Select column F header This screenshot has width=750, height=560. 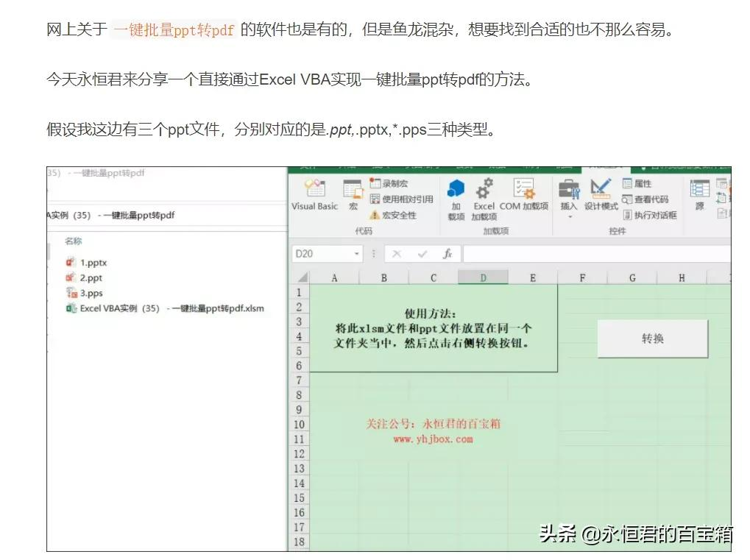tap(583, 278)
